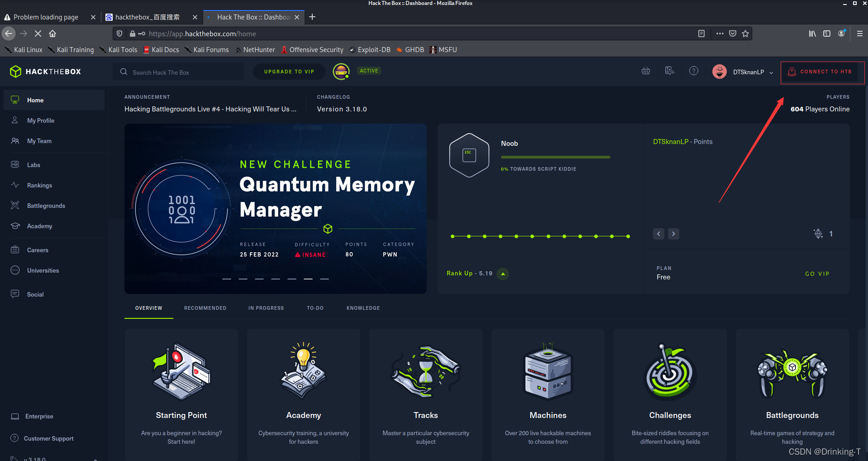Bookmark this page with the star icon
The height and width of the screenshot is (461, 868).
point(745,34)
